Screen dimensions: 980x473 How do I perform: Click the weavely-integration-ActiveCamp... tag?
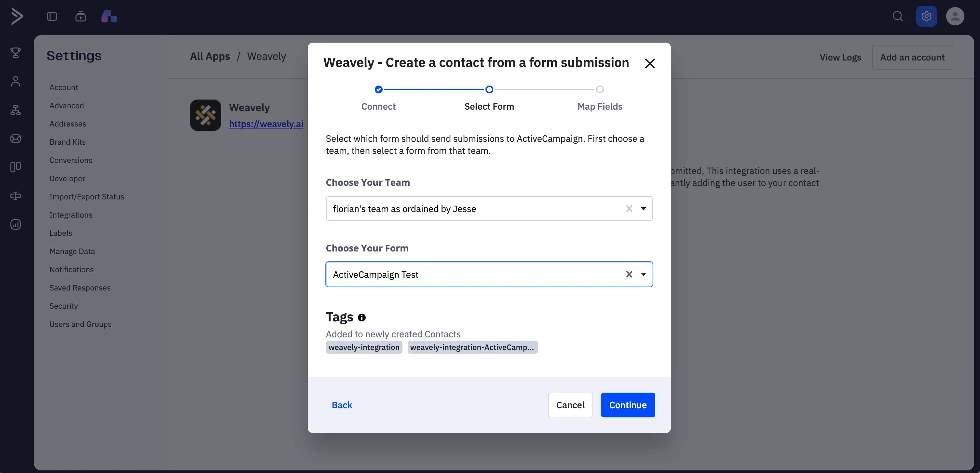pos(472,347)
